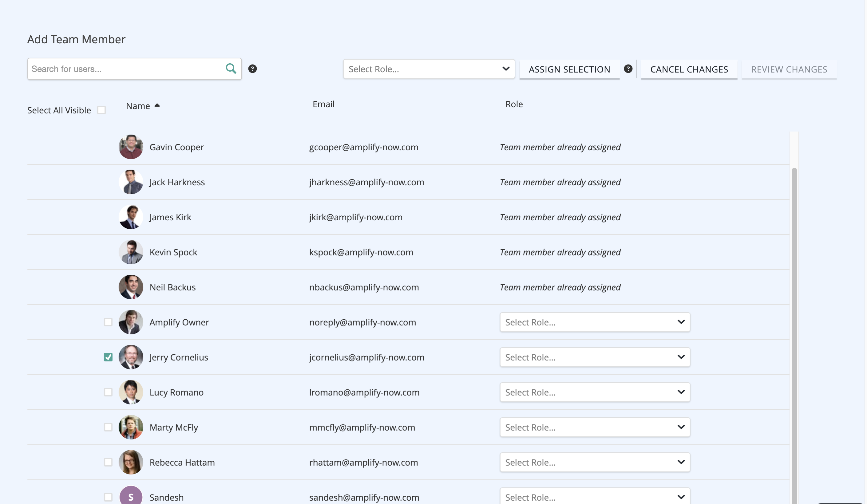Screen dimensions: 867x504
Task: Click email jcornelius@amplify-now.com
Action: point(367,357)
